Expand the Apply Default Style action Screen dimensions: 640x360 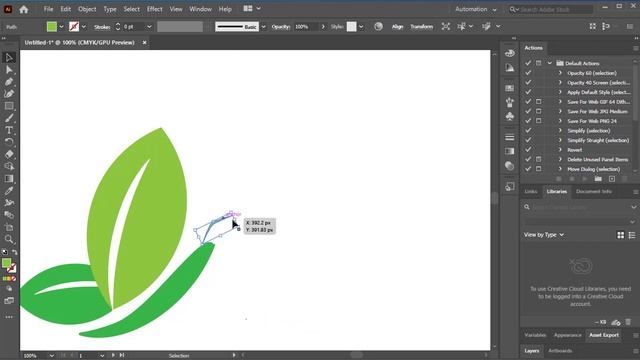tap(560, 92)
